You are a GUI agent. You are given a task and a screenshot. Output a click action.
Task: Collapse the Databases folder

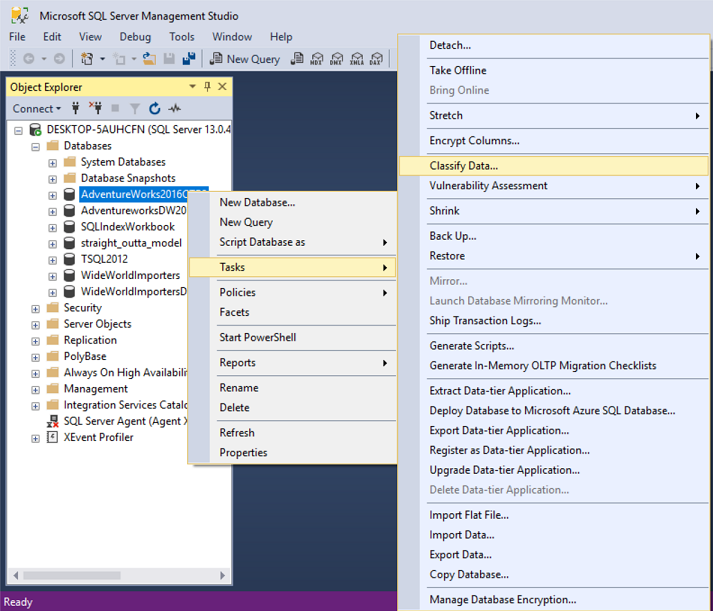35,147
